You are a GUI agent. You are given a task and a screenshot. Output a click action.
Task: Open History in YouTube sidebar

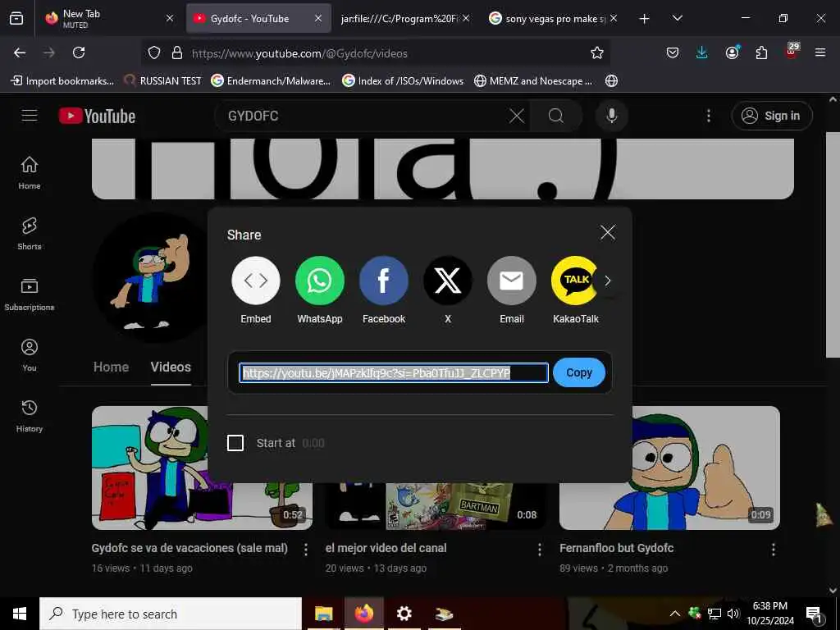[x=30, y=416]
